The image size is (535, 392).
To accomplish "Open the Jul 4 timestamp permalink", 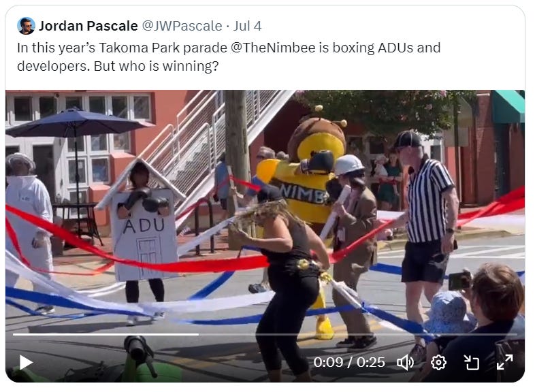I will point(247,26).
